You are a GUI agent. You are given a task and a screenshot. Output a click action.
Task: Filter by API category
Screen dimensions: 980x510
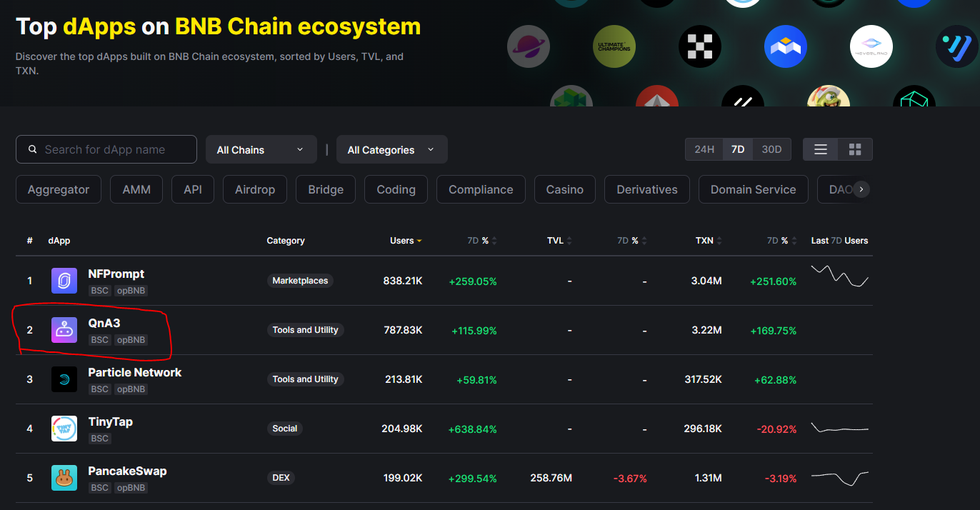pos(193,189)
